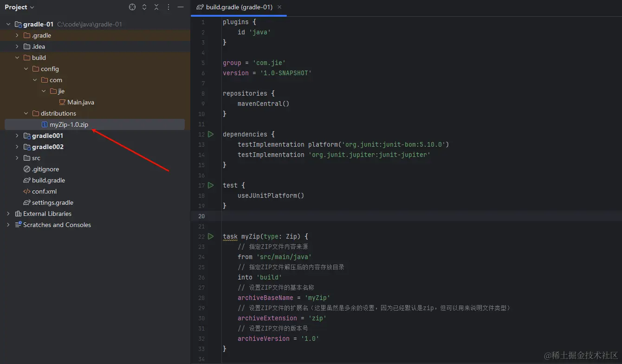The height and width of the screenshot is (364, 622).
Task: Click 'org.junit.jupiter:junit-jupiter' dependency string
Action: pyautogui.click(x=369, y=155)
